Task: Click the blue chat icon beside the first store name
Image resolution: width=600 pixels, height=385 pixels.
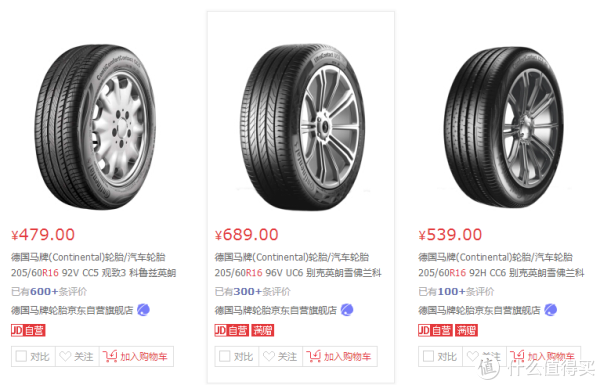Action: tap(143, 310)
